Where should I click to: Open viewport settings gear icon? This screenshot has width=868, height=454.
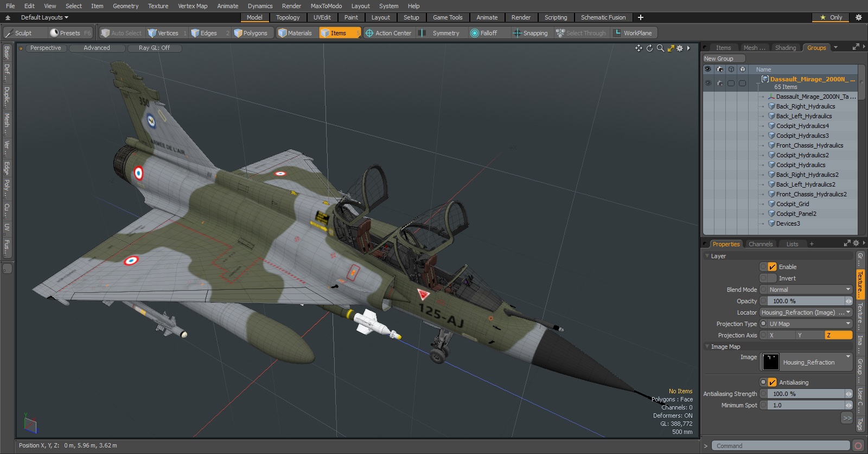(680, 48)
